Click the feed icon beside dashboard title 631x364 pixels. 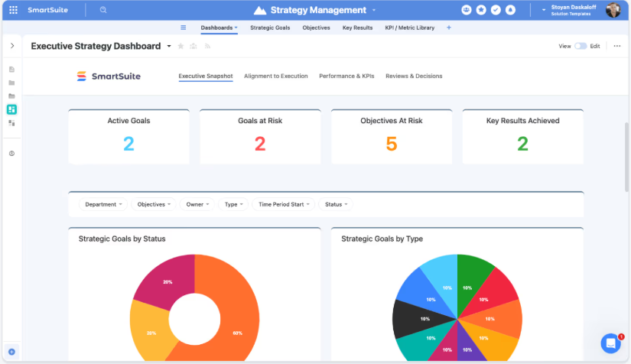(207, 46)
